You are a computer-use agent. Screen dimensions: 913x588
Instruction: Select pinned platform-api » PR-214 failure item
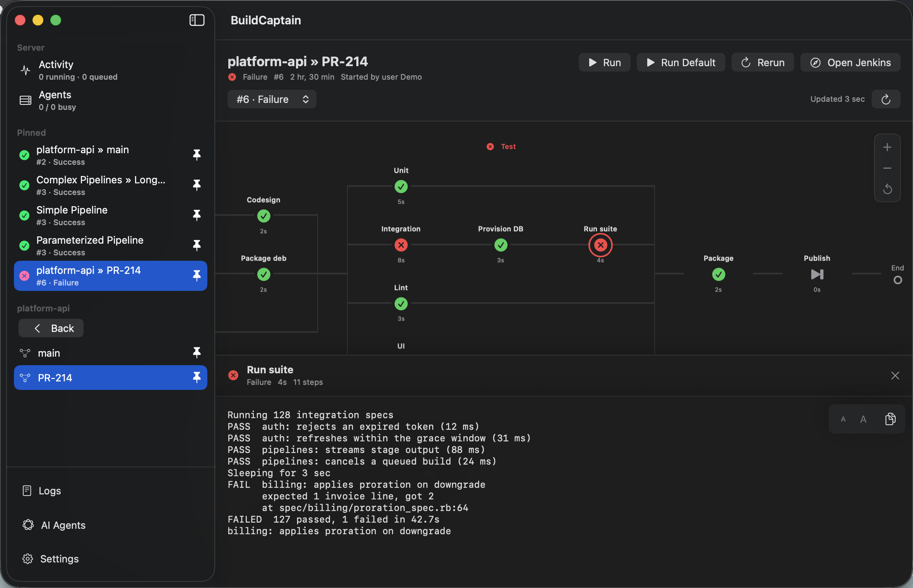pyautogui.click(x=110, y=276)
